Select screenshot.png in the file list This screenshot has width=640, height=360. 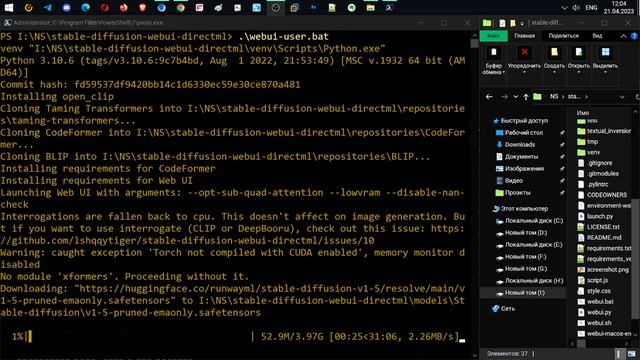(x=603, y=269)
